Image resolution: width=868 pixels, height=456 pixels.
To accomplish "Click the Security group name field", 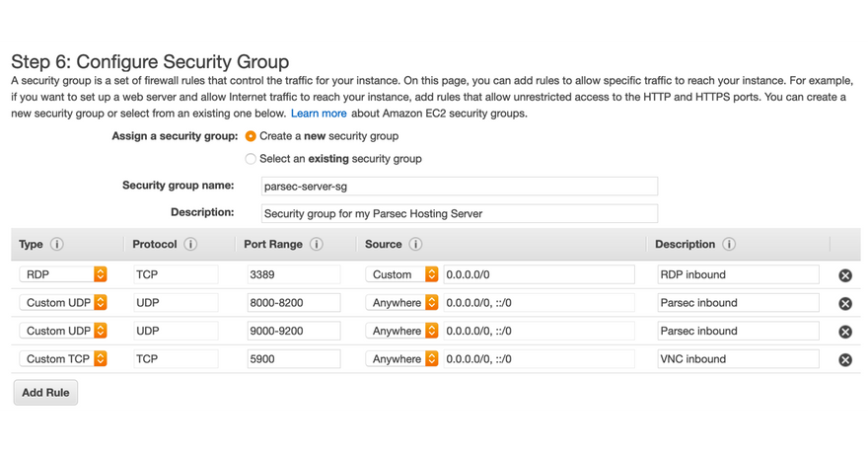I will point(459,186).
